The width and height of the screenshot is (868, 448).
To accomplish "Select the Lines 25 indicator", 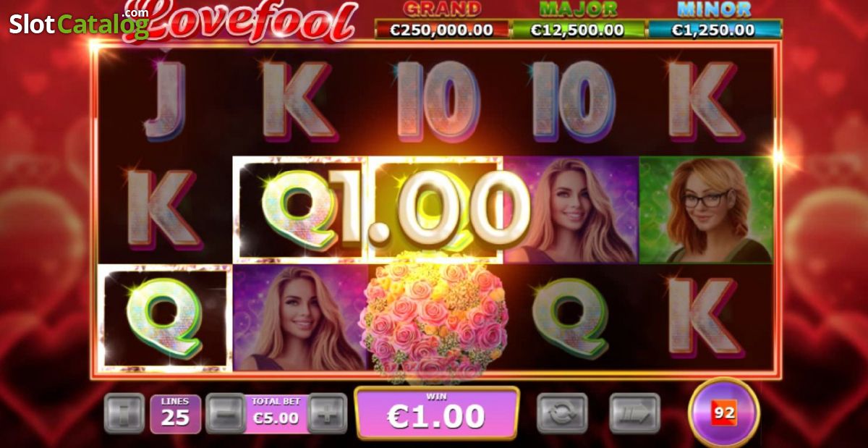I will click(x=175, y=413).
